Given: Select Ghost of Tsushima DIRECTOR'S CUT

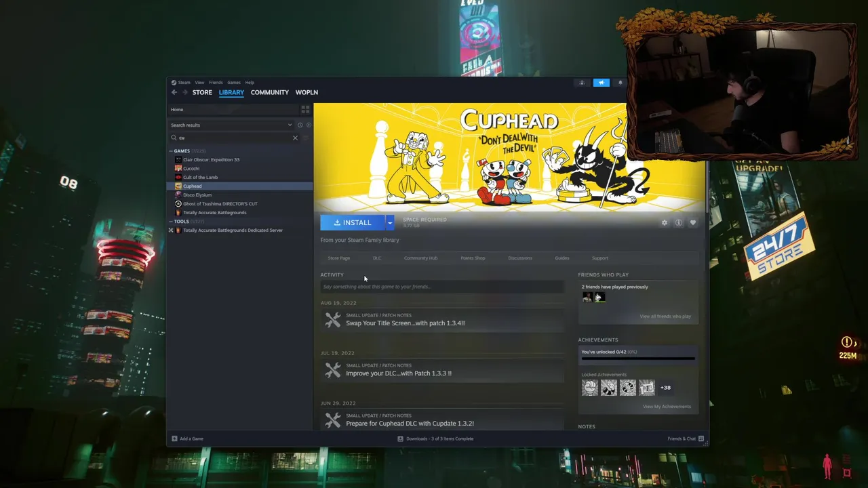Looking at the screenshot, I should point(220,203).
